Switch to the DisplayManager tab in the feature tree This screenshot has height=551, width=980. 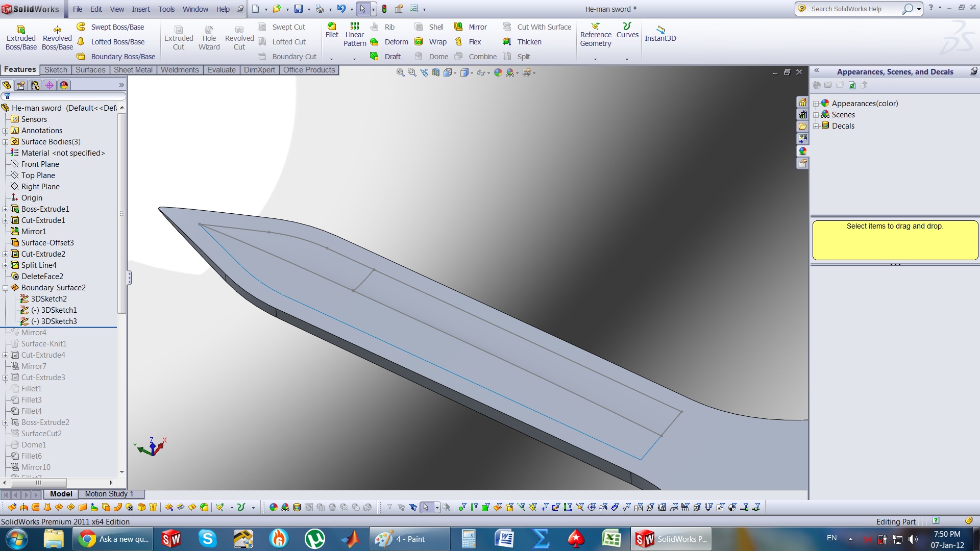coord(64,85)
